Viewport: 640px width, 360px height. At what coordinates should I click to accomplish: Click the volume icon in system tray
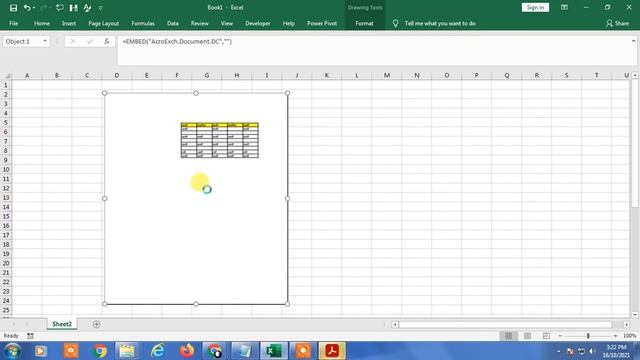tap(592, 351)
